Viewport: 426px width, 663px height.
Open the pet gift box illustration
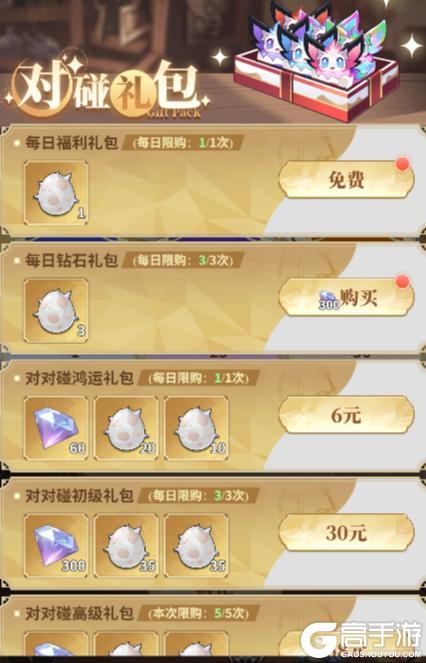(316, 63)
